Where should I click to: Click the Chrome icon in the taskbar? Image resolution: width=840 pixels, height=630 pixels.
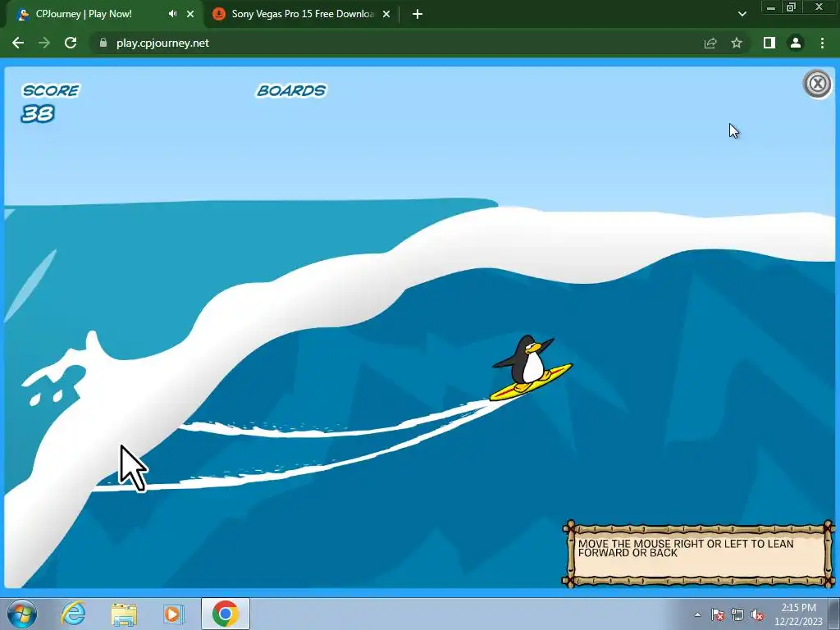226,614
